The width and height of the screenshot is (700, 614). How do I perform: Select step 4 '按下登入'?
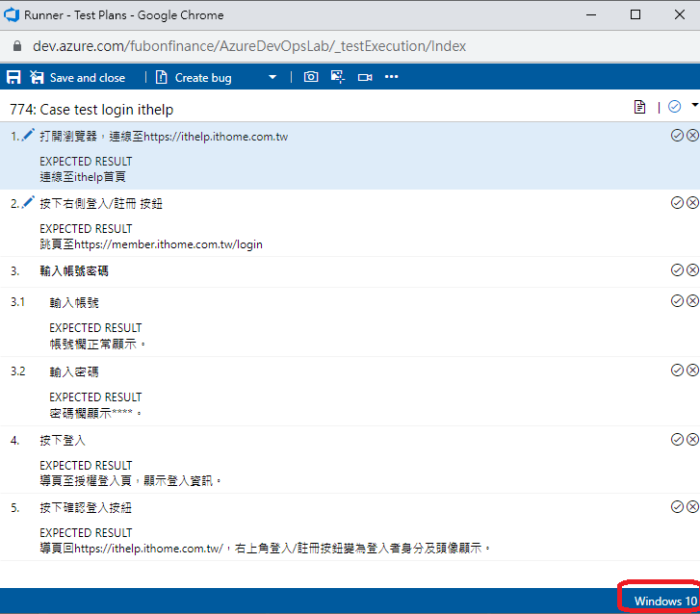pos(63,441)
